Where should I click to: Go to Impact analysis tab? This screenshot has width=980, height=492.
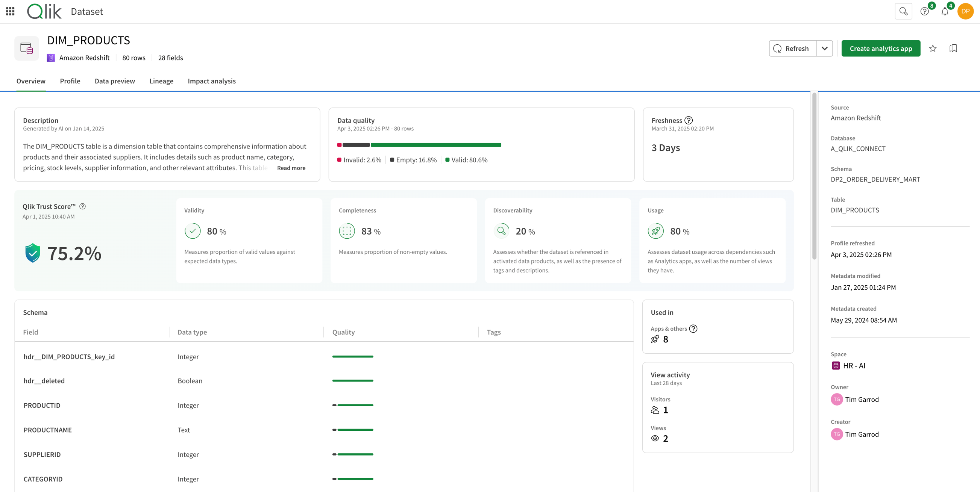point(211,81)
